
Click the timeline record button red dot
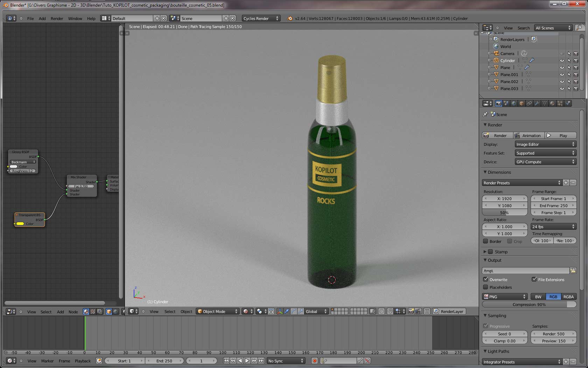click(x=315, y=361)
